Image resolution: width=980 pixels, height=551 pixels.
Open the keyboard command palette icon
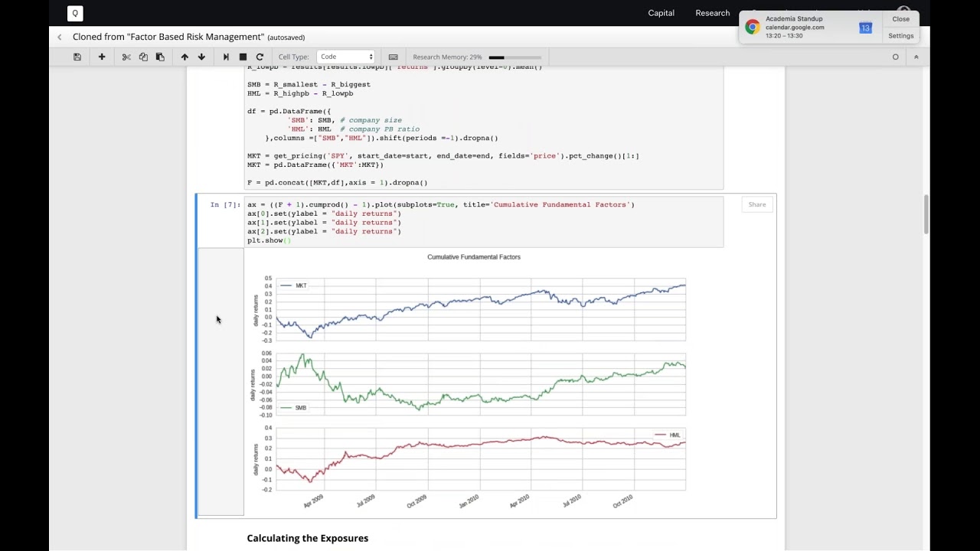pos(393,57)
